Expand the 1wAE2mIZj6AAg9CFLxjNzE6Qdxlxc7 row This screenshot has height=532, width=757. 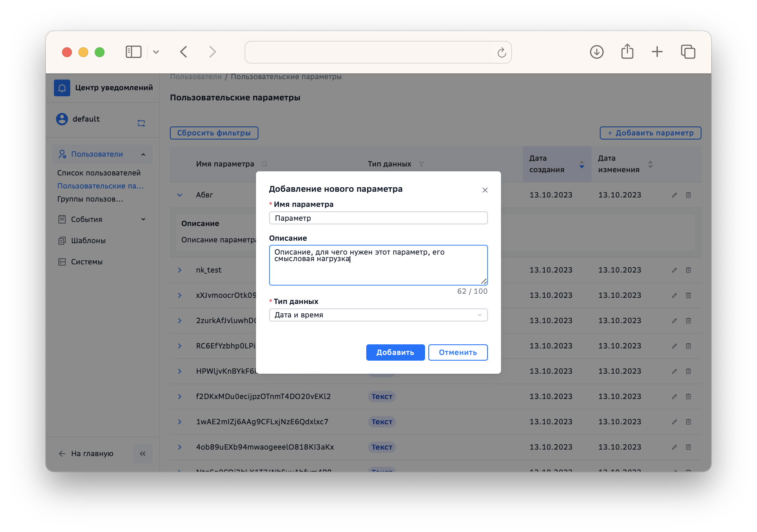(x=180, y=422)
